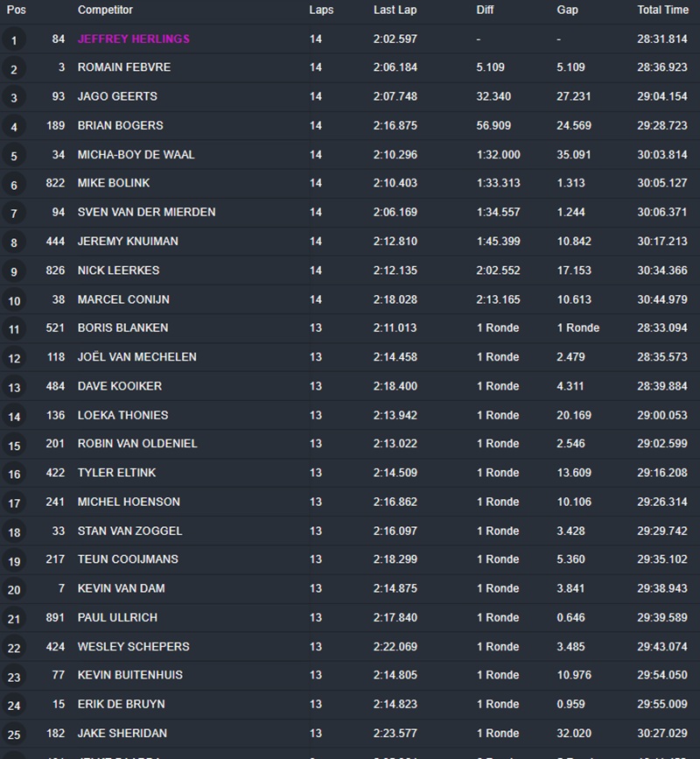Click the position 13 circle badge
The width and height of the screenshot is (700, 759).
click(14, 388)
